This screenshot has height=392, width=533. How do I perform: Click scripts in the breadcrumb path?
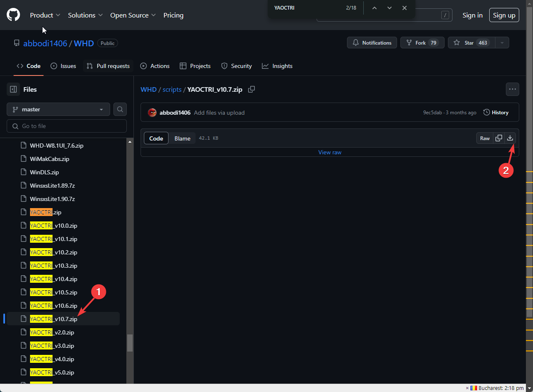pos(172,89)
